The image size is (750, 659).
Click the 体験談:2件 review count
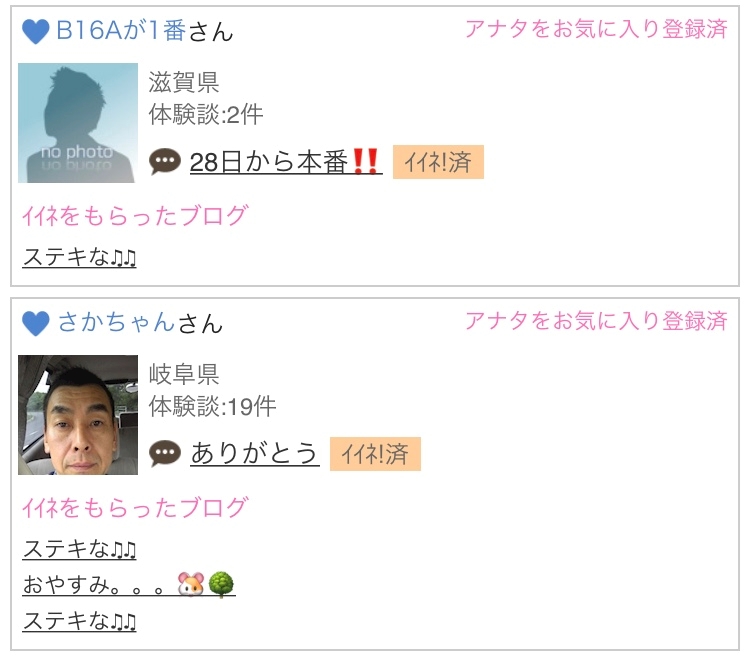pyautogui.click(x=206, y=115)
